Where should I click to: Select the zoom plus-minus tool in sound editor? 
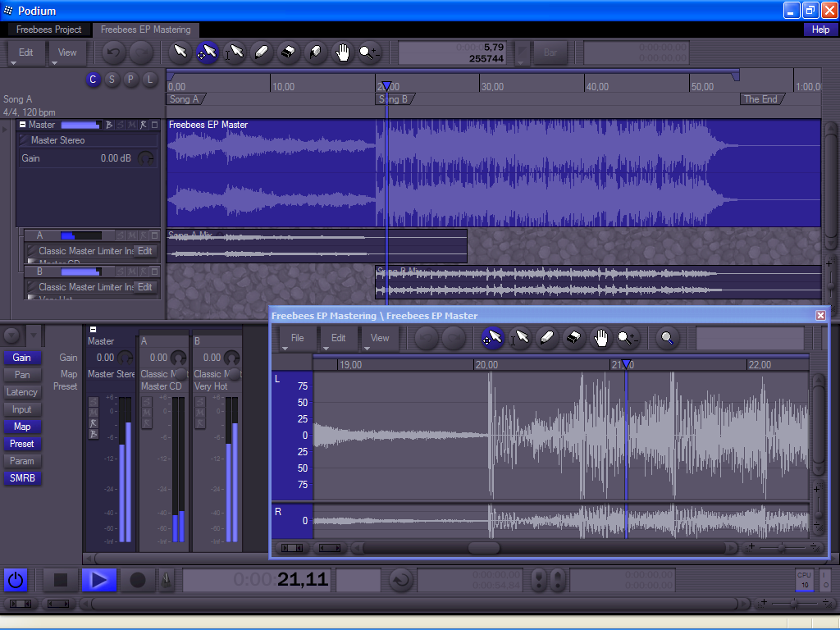click(x=628, y=338)
